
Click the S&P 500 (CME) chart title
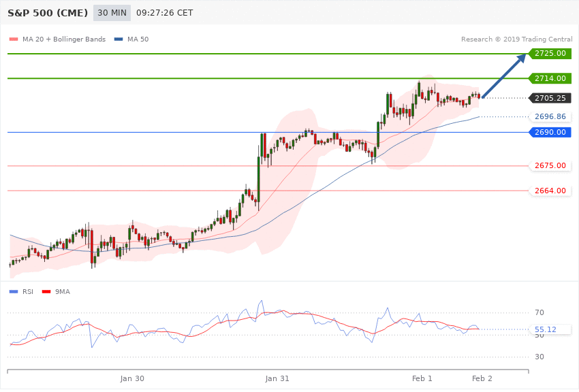click(48, 13)
